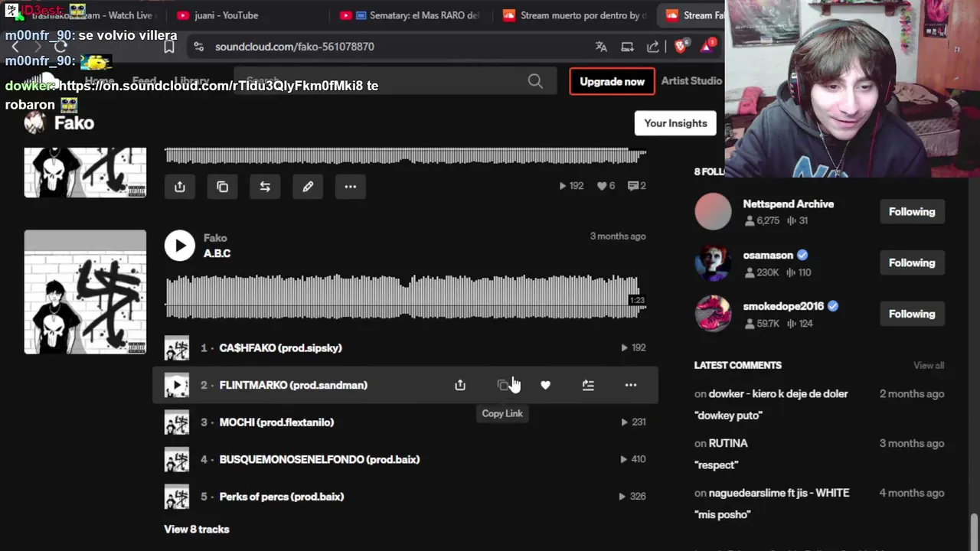Click the share icon under the top track

[180, 187]
